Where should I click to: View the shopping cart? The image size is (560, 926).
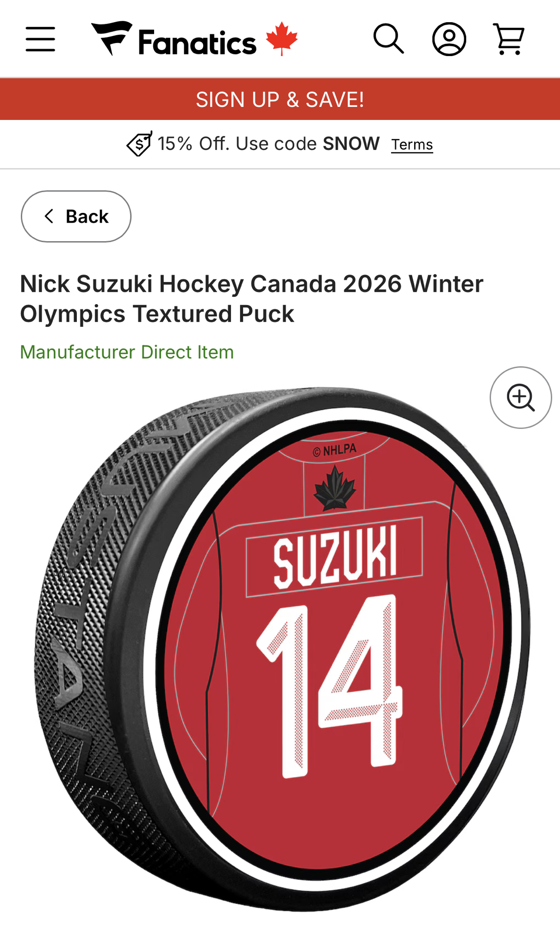click(x=509, y=39)
